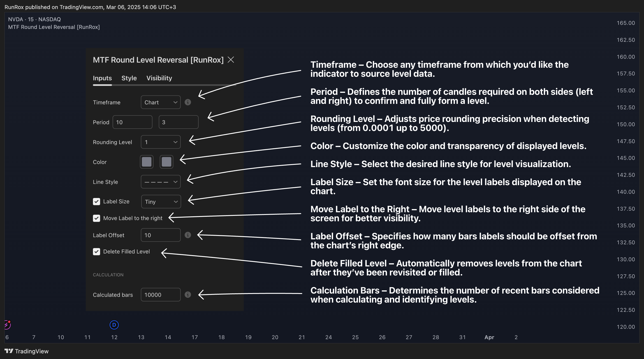Click the Label Offset info icon
This screenshot has height=359, width=644.
click(x=188, y=235)
